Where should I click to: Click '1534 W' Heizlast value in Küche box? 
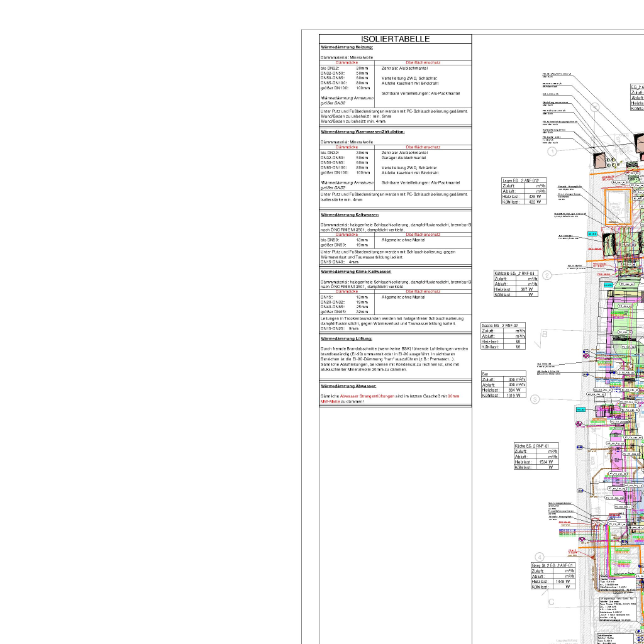point(546,462)
